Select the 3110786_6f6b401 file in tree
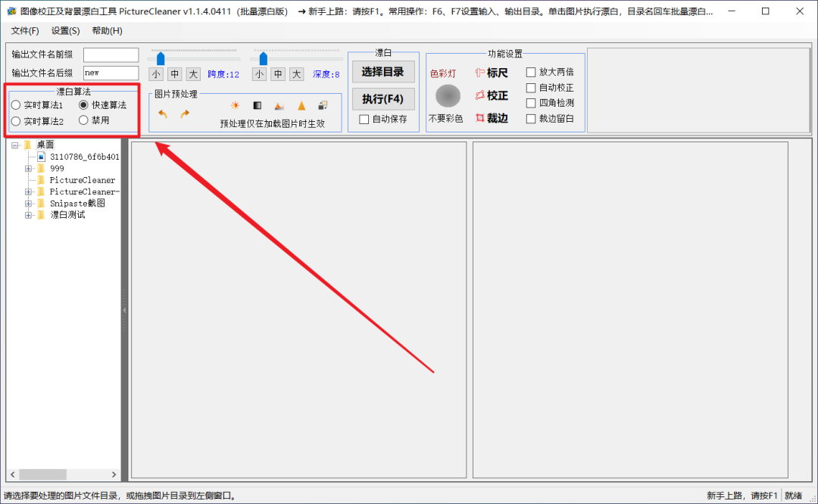This screenshot has height=504, width=818. coord(85,157)
